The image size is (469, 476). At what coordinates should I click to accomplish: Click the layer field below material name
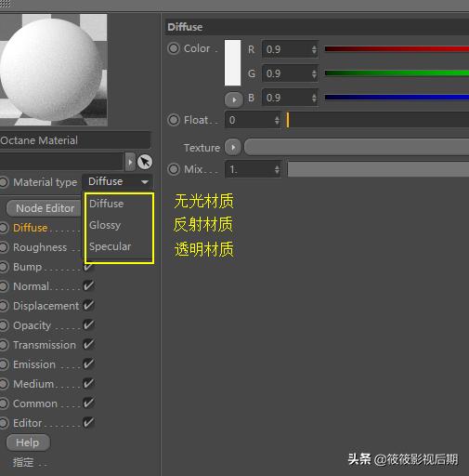pos(61,162)
